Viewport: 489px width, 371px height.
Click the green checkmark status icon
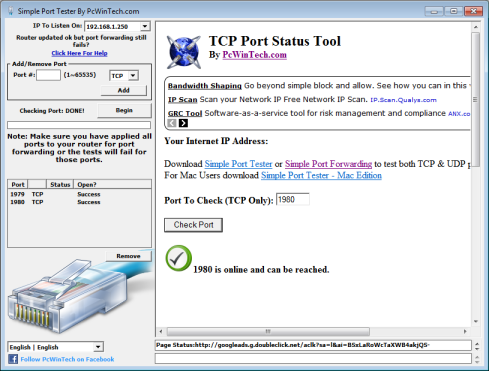(179, 258)
